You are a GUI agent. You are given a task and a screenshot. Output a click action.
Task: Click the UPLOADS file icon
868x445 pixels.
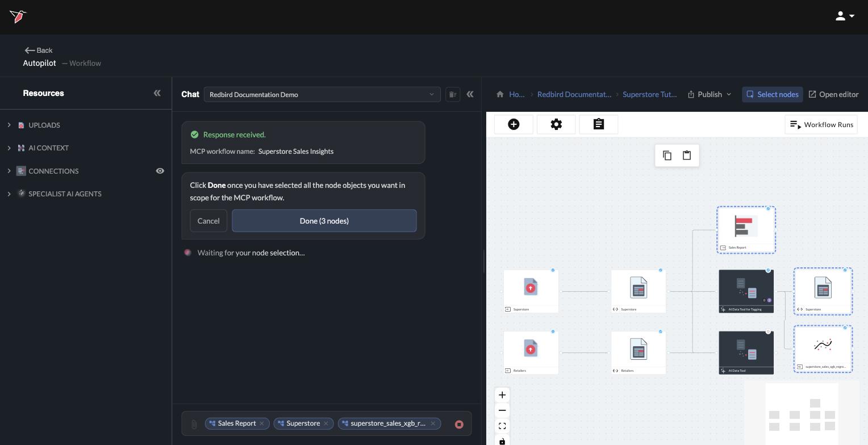tap(22, 125)
